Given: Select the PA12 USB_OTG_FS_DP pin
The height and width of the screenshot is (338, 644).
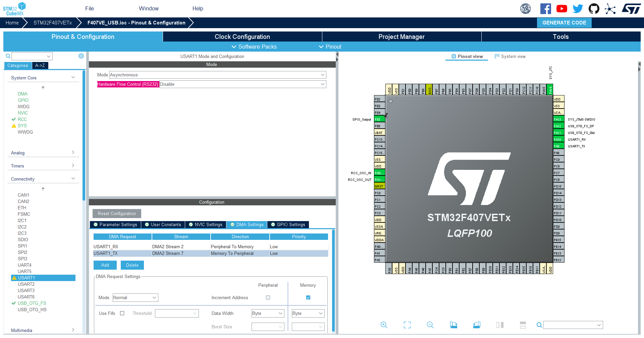Looking at the screenshot, I should tap(558, 126).
